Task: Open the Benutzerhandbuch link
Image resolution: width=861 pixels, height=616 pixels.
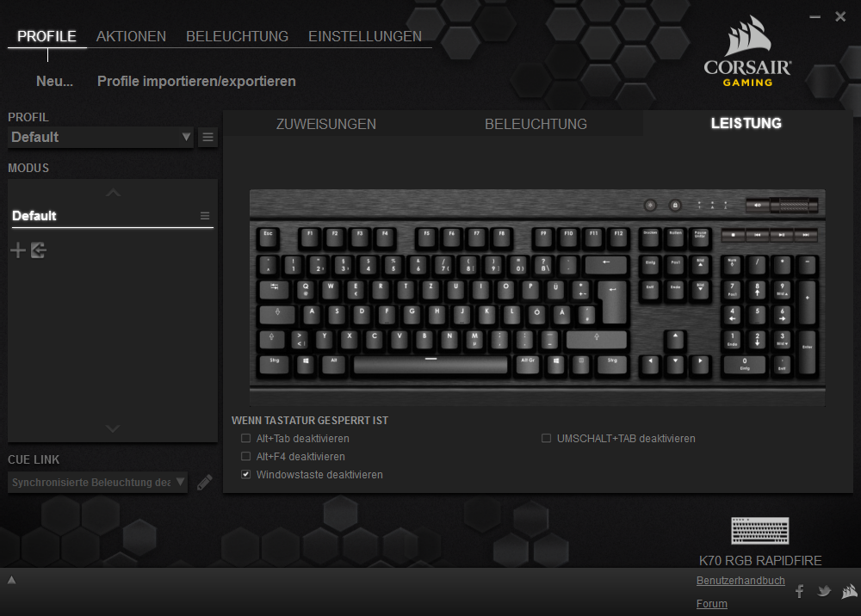Action: click(740, 581)
